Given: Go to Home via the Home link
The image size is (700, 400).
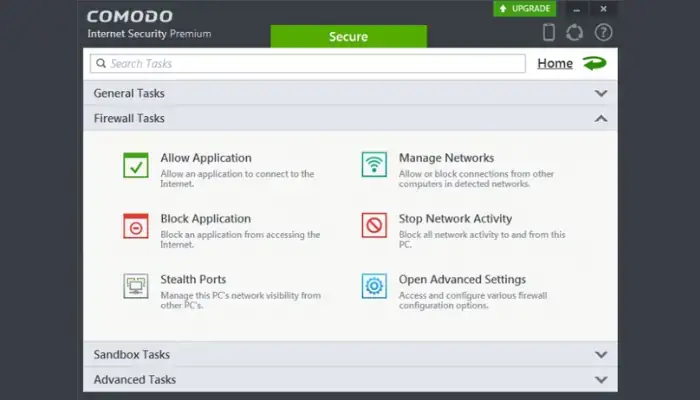Looking at the screenshot, I should (555, 63).
